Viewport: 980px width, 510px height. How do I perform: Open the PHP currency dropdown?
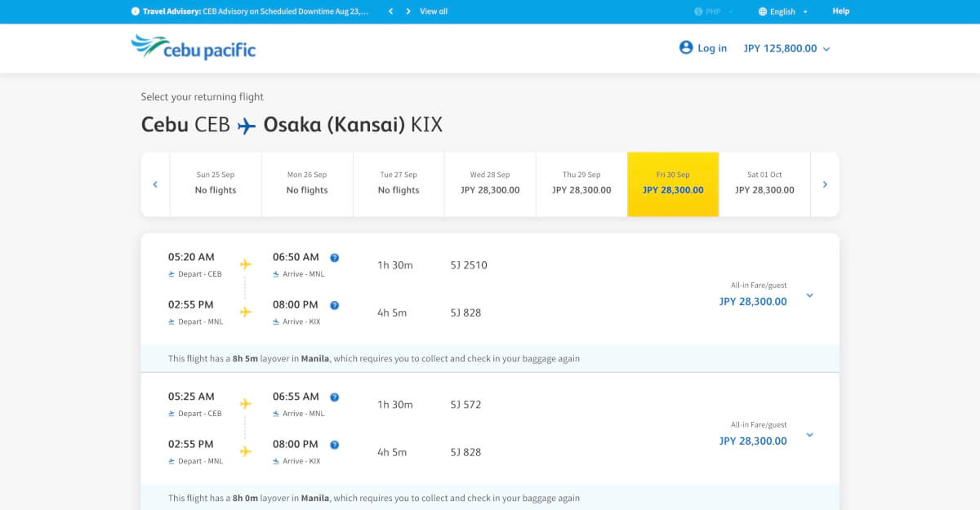pos(713,11)
